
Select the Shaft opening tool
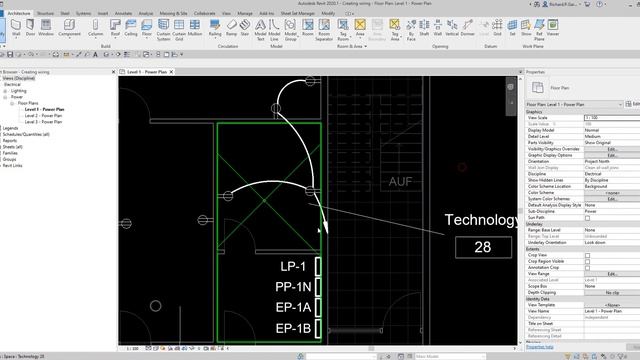click(424, 28)
